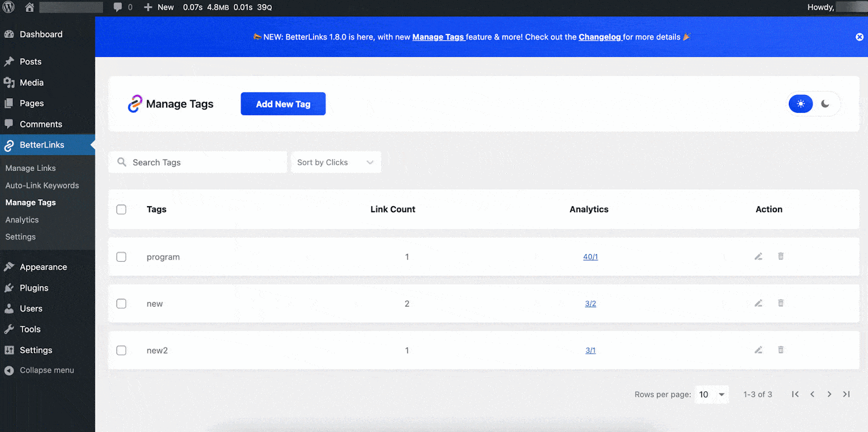Delete the program tag trash icon
Viewport: 868px width, 432px height.
pos(781,256)
